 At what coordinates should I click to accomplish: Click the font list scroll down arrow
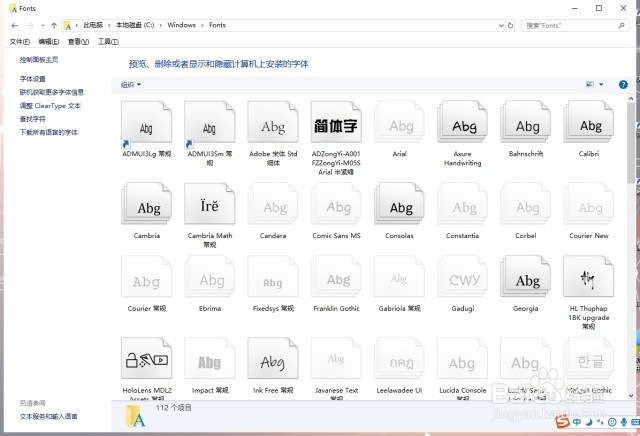pyautogui.click(x=631, y=396)
